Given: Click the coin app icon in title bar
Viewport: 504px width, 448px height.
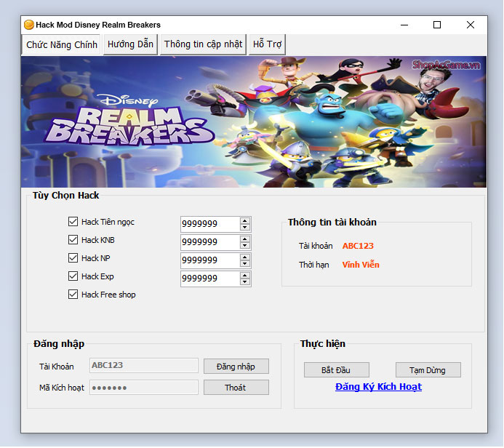Looking at the screenshot, I should [x=29, y=25].
